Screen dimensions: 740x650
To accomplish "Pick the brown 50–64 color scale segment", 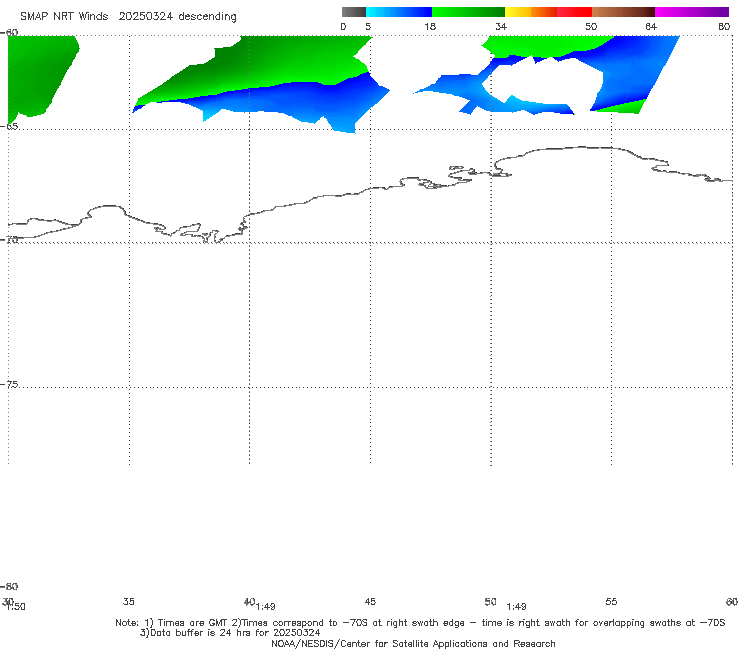I will coord(623,12).
